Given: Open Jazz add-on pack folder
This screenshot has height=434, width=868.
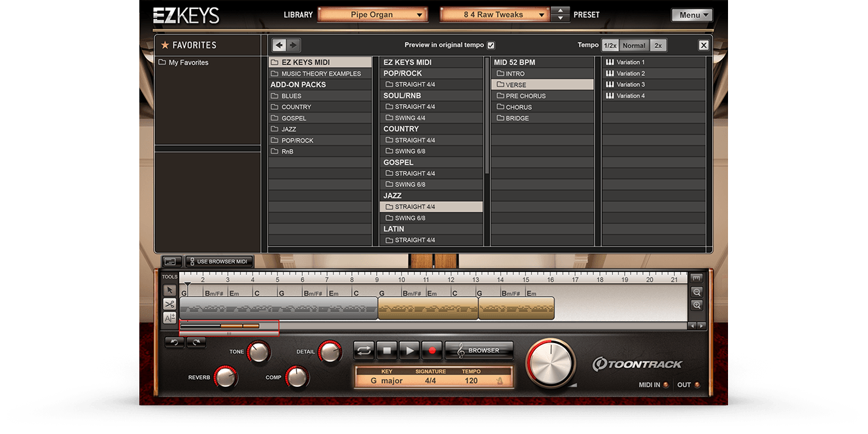Looking at the screenshot, I should [320, 129].
